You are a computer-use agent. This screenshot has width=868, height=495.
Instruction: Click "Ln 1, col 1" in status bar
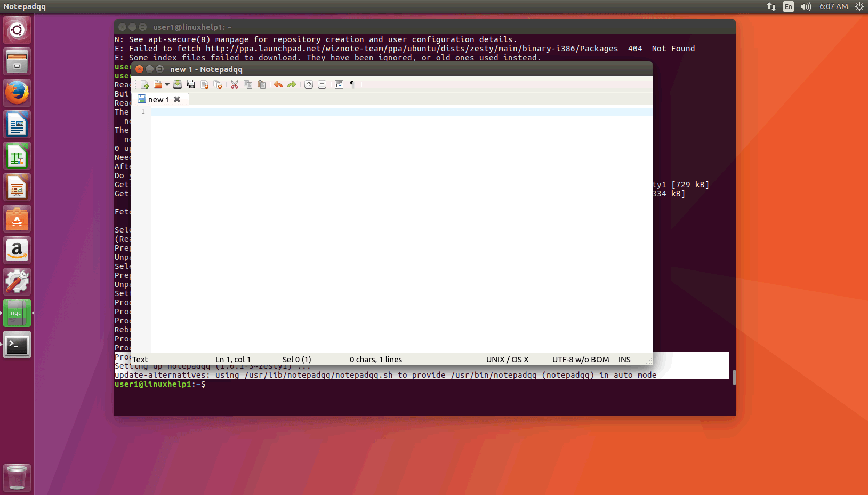tap(233, 360)
